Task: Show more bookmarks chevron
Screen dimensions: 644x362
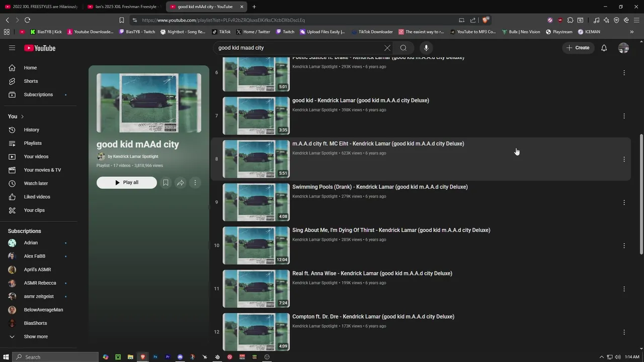Action: 632,32
